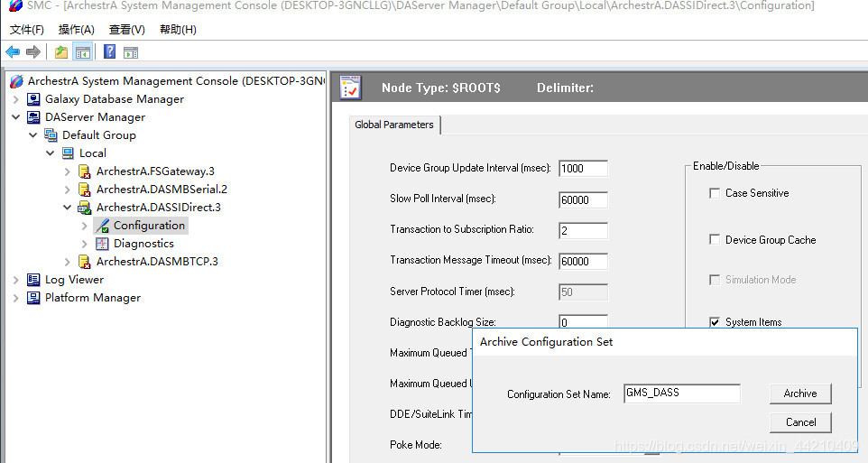Viewport: 868px width, 463px height.
Task: Click the Transaction to Subscription Ratio field
Action: 584,230
